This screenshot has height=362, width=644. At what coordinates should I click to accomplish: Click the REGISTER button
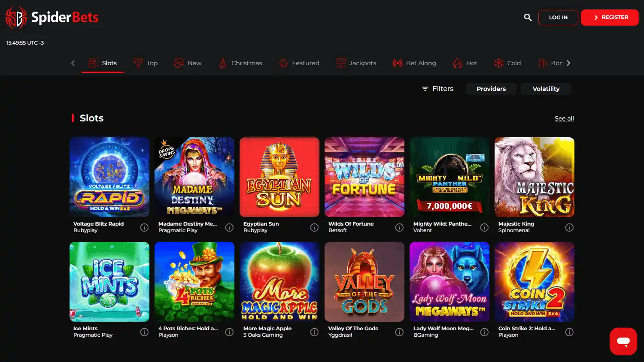pos(610,18)
